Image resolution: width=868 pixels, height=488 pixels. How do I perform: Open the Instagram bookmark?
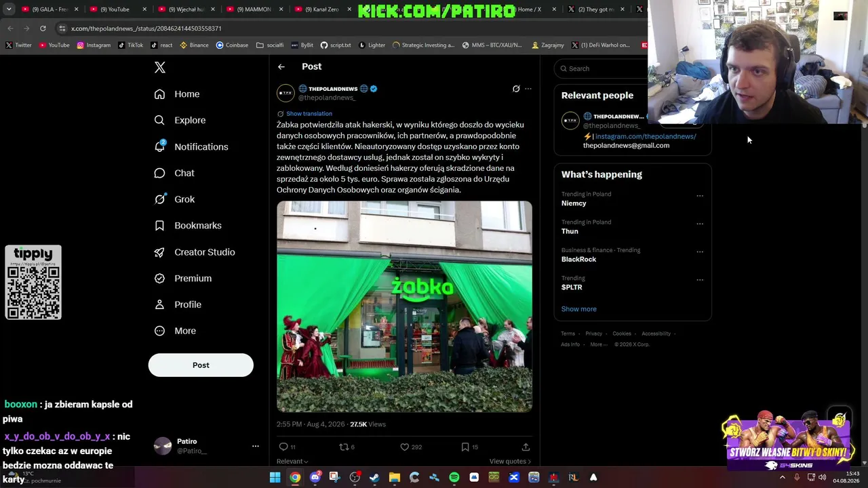point(94,45)
